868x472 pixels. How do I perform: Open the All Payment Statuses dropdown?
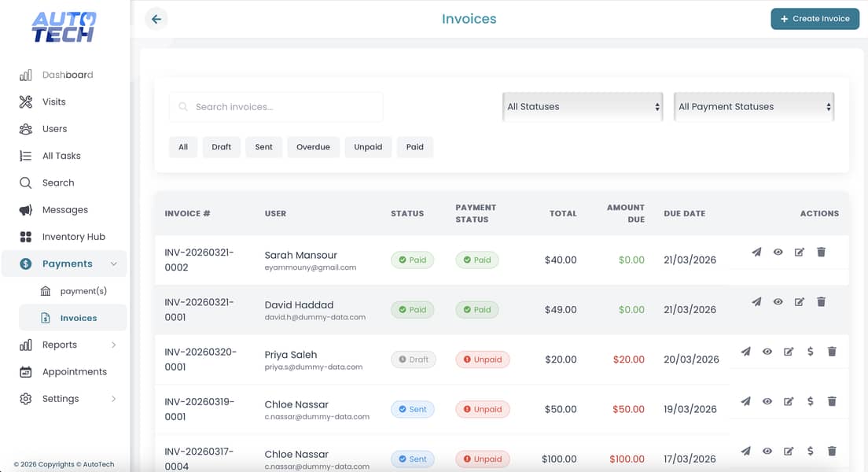[x=752, y=106]
